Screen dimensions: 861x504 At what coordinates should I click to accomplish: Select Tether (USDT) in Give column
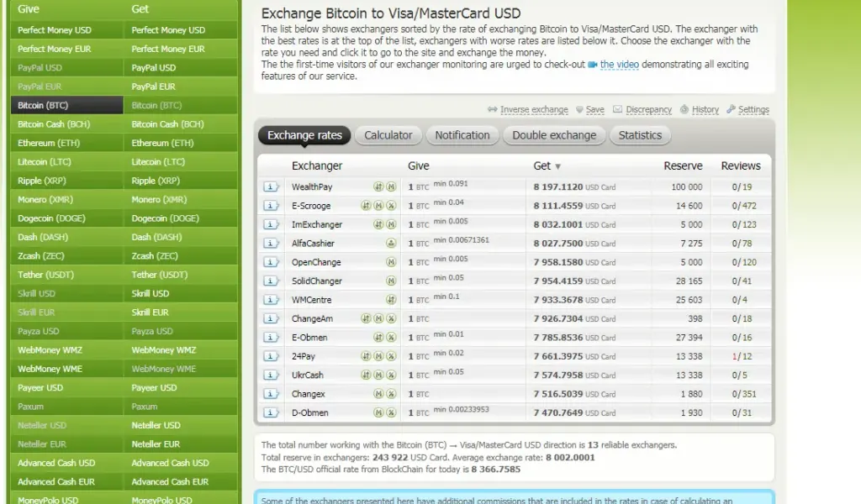67,275
